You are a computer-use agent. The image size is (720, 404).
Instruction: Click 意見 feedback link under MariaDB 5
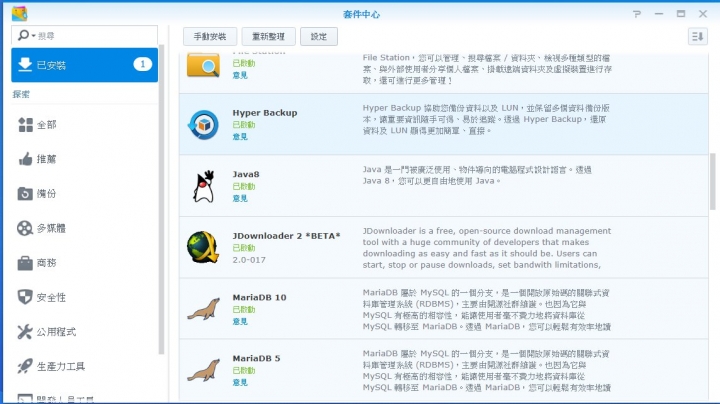pos(240,382)
